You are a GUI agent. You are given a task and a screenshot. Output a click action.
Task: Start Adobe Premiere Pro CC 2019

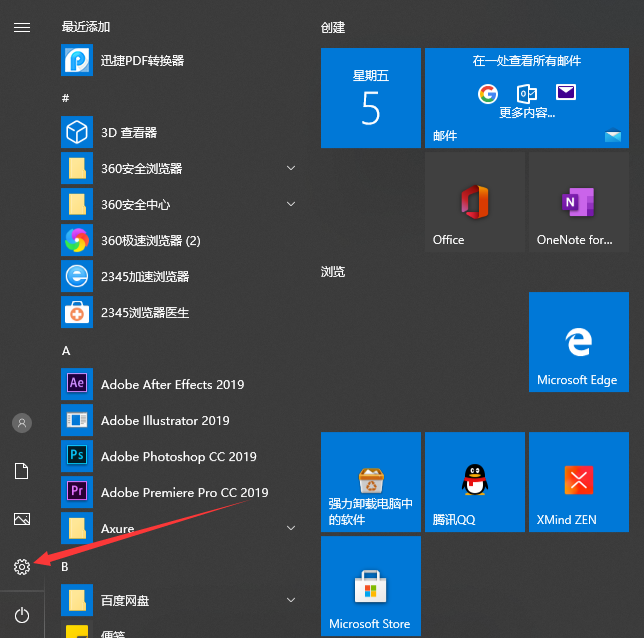[184, 493]
